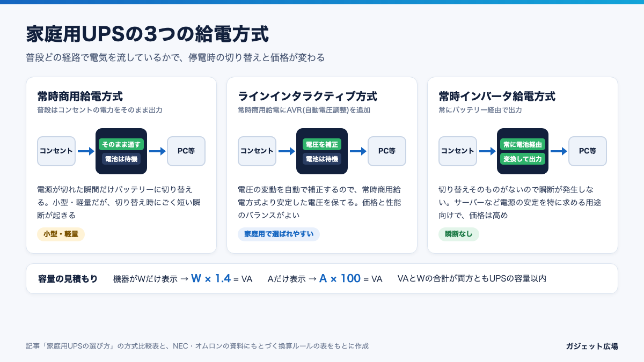Click the arrow between コンセント and そのまま通す
This screenshot has width=644, height=362.
[86, 151]
